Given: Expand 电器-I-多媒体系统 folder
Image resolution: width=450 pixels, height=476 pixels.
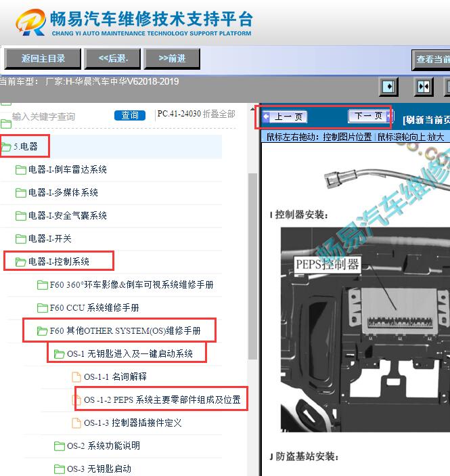Looking at the screenshot, I should [63, 192].
